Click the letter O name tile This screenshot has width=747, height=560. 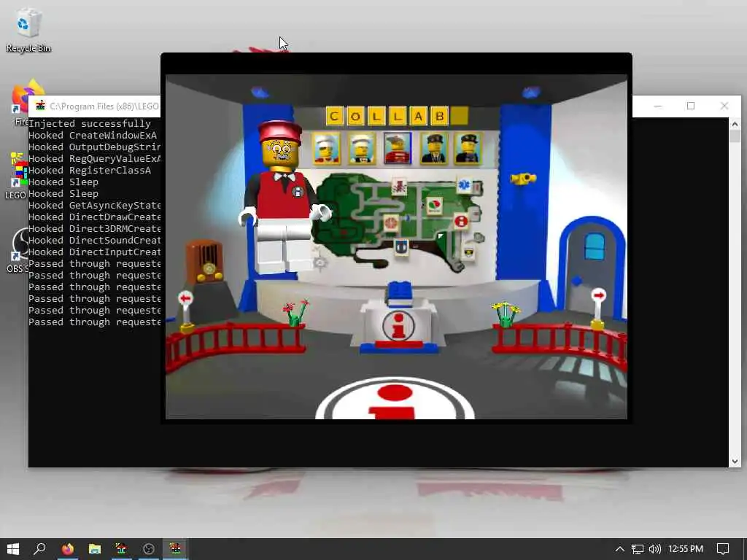(355, 116)
